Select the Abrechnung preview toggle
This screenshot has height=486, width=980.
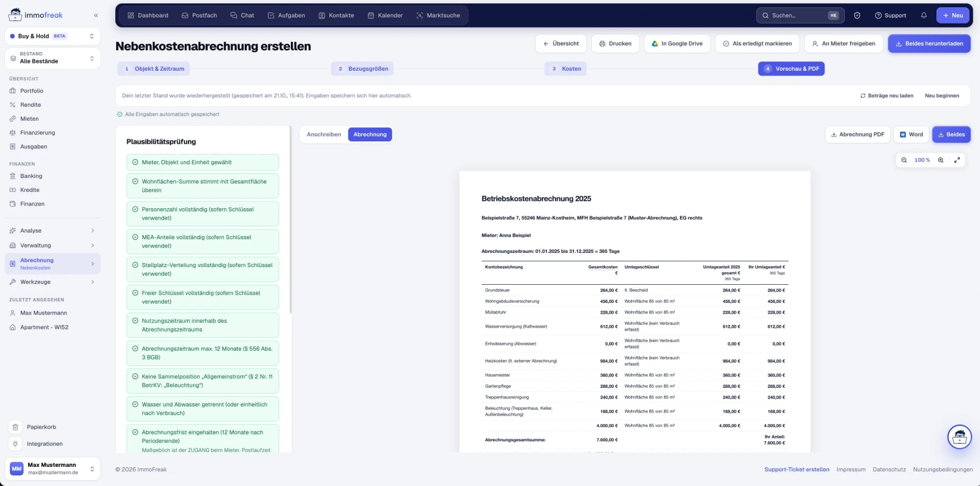370,135
